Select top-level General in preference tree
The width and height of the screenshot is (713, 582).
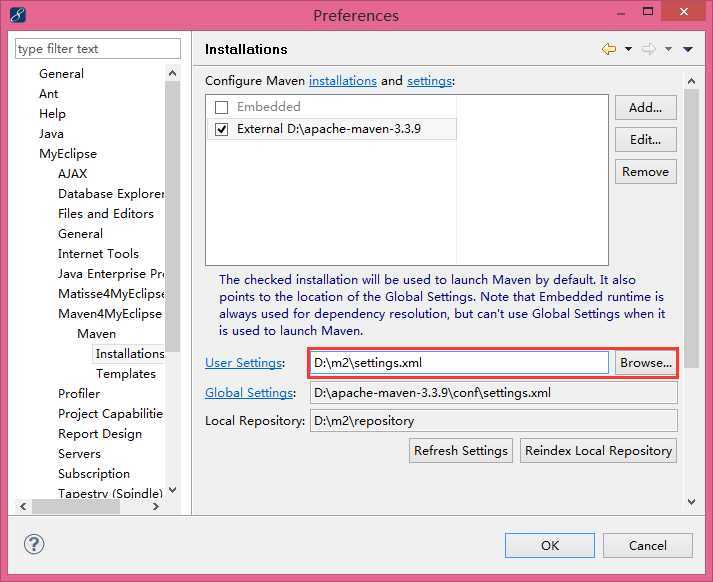61,74
